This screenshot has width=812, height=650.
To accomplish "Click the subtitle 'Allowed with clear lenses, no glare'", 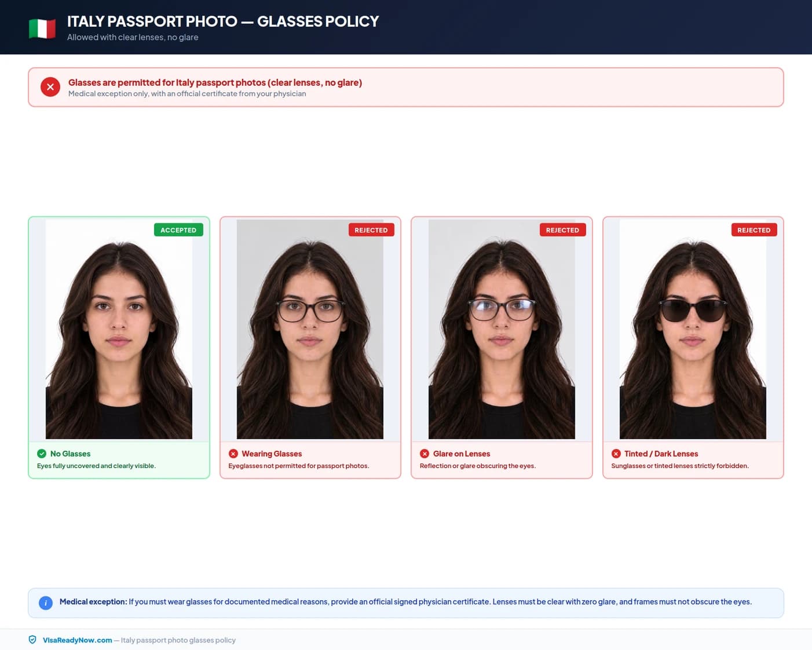I will tap(133, 37).
